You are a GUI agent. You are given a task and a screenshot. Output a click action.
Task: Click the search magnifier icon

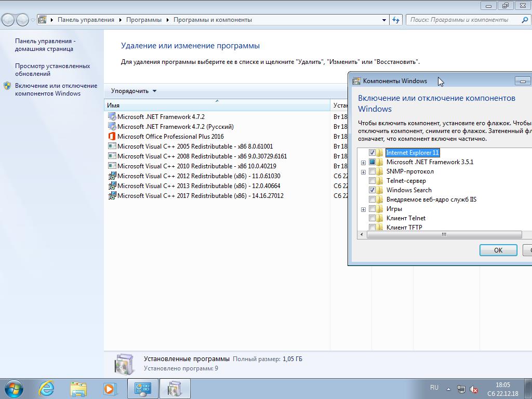tap(525, 20)
